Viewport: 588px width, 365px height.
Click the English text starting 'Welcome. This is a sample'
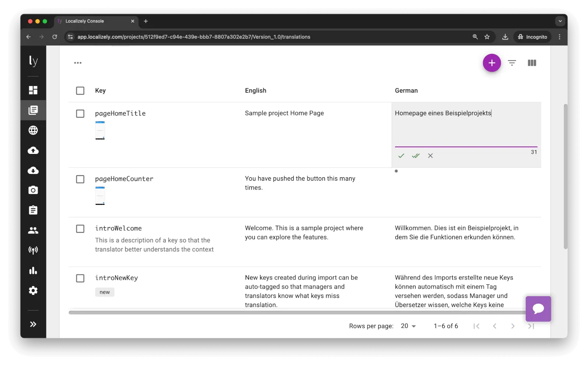point(304,233)
